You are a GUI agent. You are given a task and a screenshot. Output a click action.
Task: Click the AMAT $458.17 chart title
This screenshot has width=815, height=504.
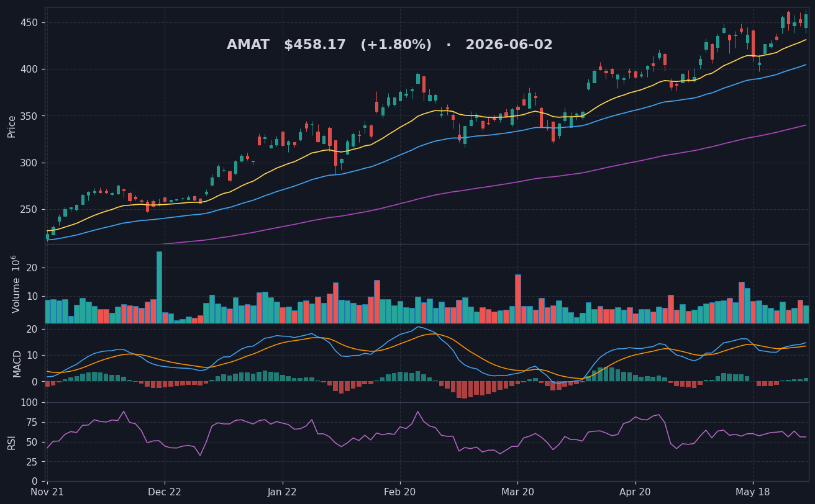[x=389, y=45]
